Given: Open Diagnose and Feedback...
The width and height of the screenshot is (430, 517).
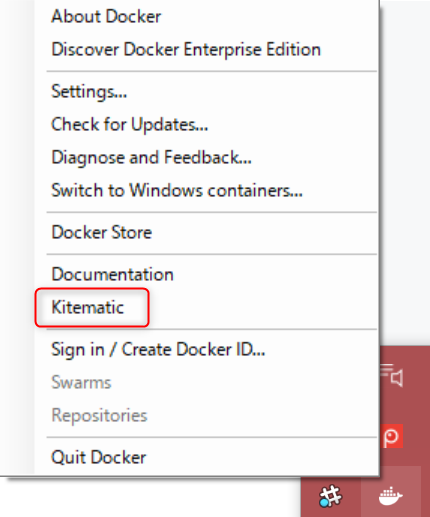Looking at the screenshot, I should tap(151, 157).
